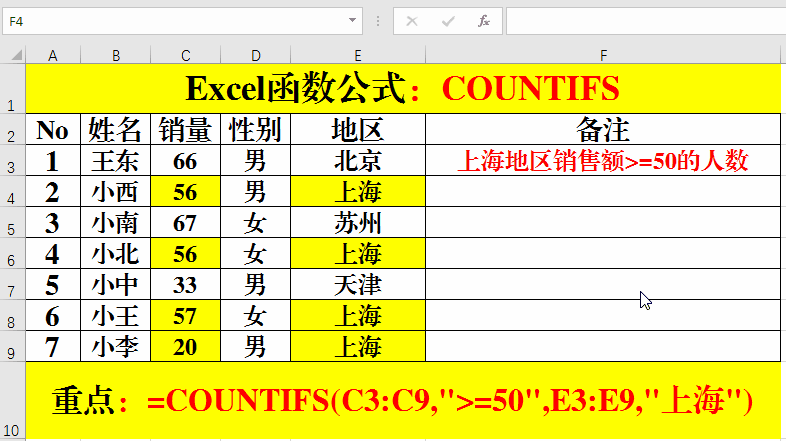Click the title cell 'Excel函数公式：COUNTIFS'

click(403, 89)
